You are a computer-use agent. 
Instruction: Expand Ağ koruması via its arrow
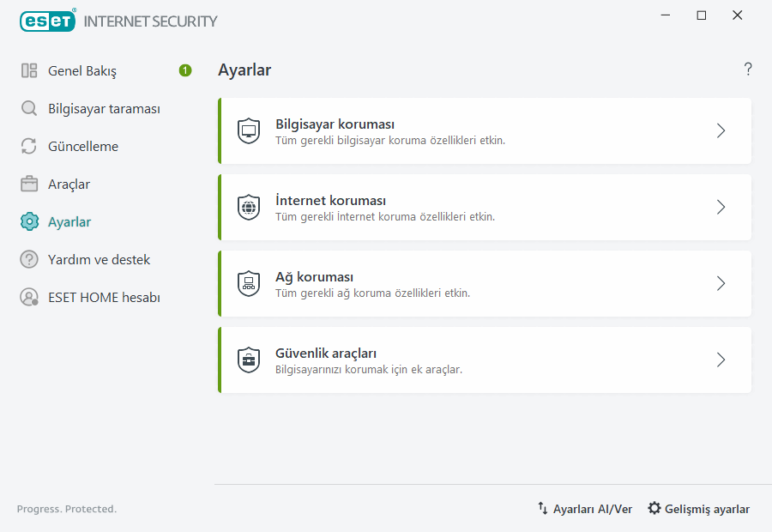pos(721,283)
